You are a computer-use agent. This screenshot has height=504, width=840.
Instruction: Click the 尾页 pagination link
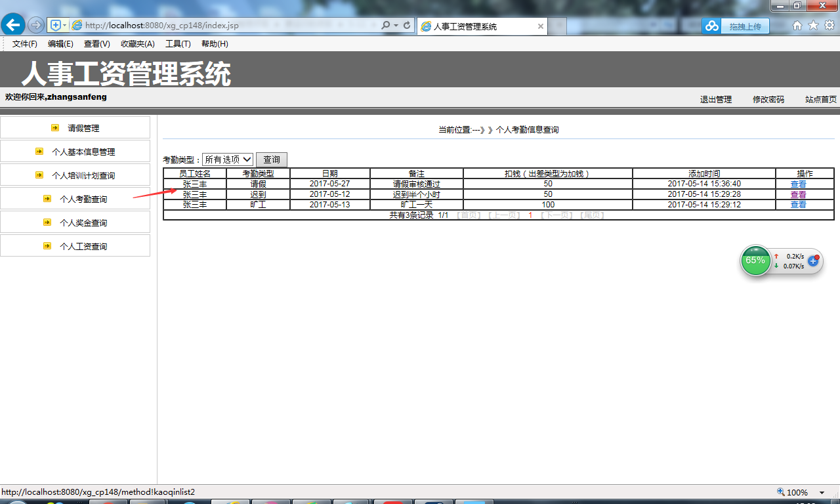(x=592, y=215)
